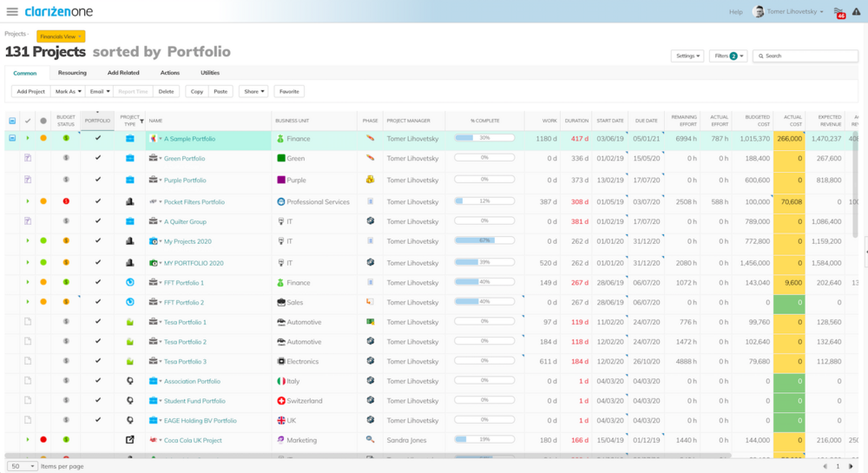Open the Financials View dropdown
The image size is (868, 473).
click(61, 36)
